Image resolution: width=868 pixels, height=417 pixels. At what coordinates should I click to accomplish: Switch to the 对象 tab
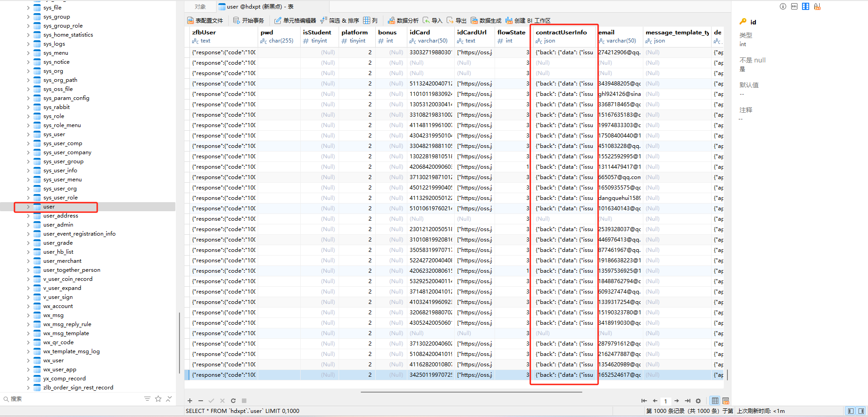click(x=200, y=7)
